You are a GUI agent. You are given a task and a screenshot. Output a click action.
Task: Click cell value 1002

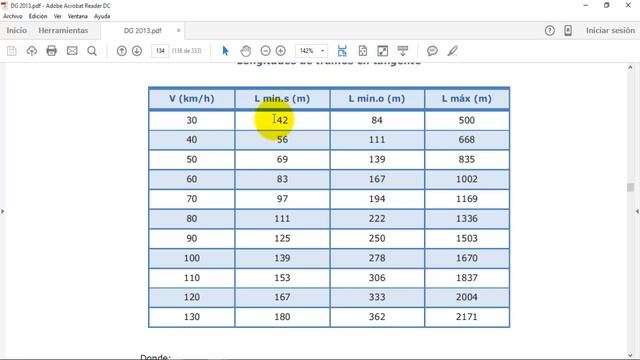(x=467, y=179)
